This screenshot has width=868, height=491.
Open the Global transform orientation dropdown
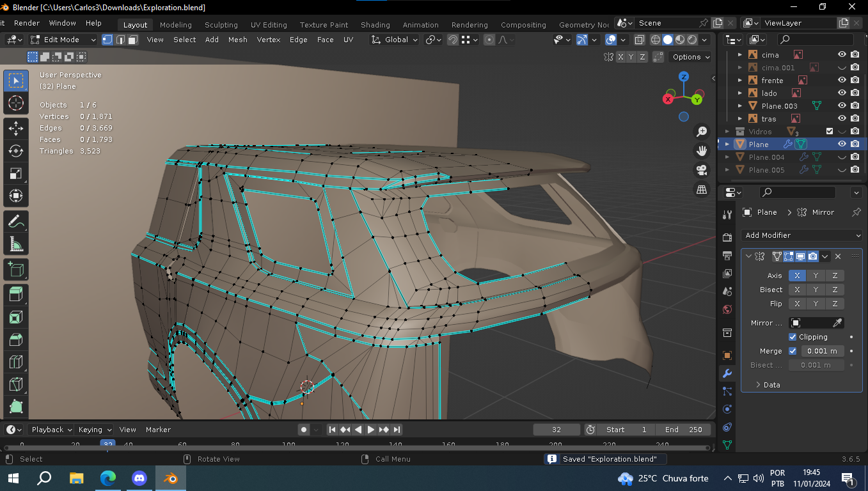coord(395,40)
